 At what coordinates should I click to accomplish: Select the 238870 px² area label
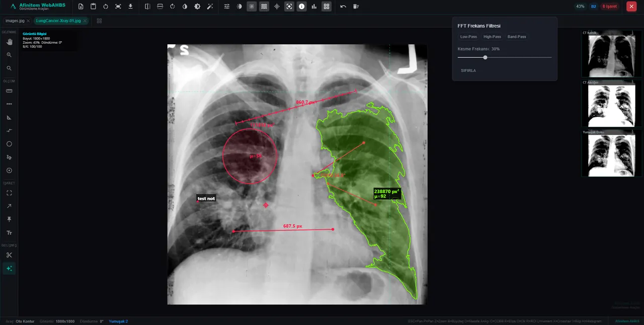pyautogui.click(x=387, y=194)
